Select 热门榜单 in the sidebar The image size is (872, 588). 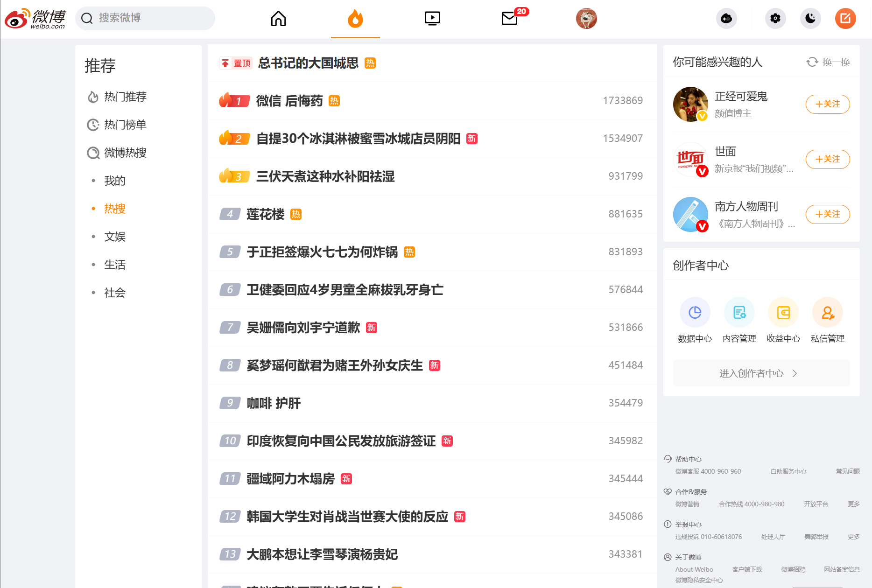(125, 125)
